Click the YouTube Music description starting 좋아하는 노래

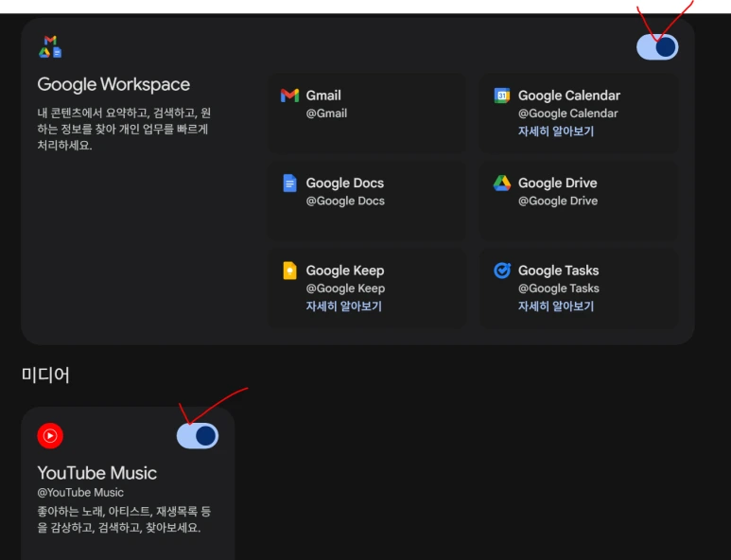[x=124, y=519]
